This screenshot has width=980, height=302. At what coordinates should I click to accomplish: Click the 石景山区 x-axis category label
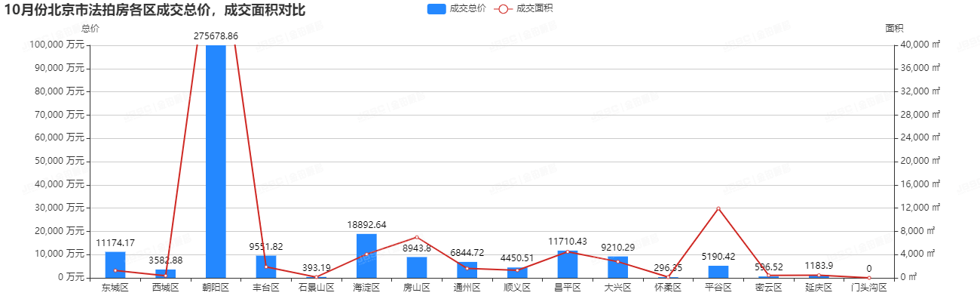(x=316, y=288)
